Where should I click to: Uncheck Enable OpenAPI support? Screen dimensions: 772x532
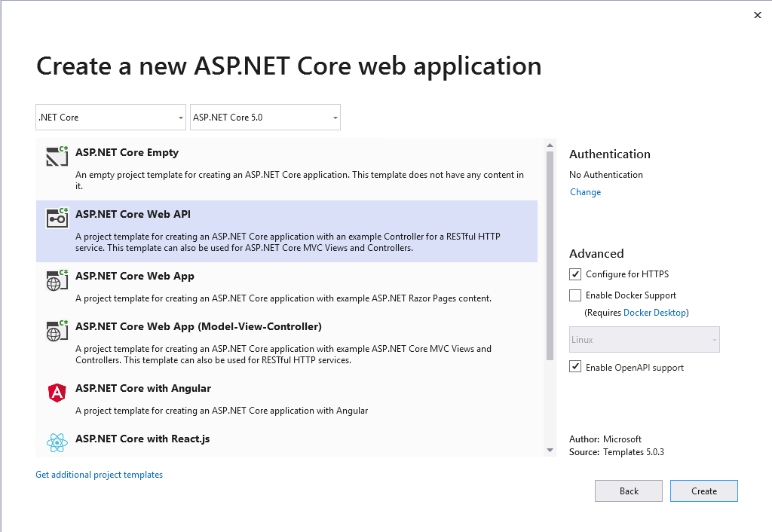(x=575, y=367)
